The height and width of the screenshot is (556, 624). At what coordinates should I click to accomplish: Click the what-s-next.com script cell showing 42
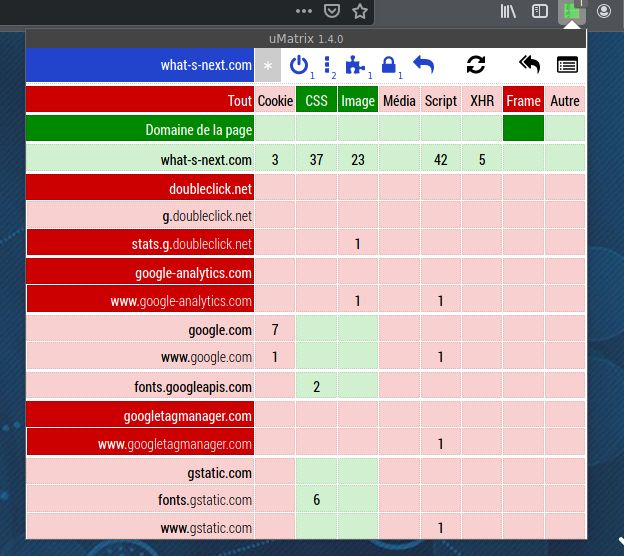[440, 160]
